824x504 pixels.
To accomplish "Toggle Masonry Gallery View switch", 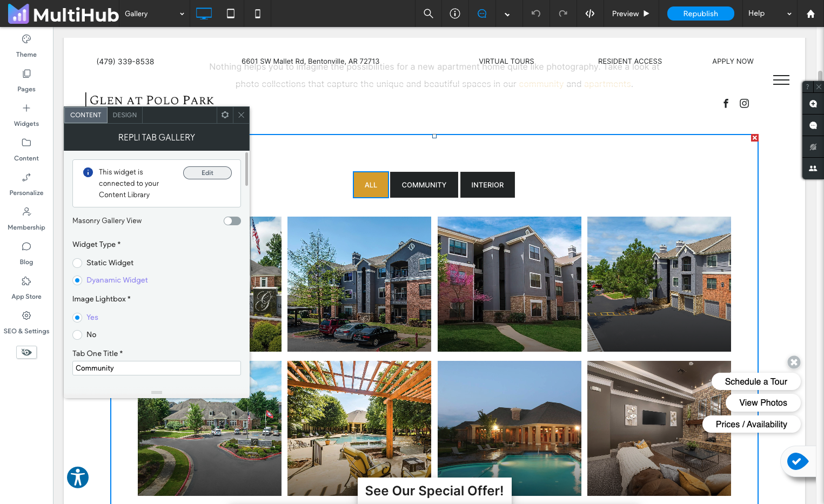I will click(x=232, y=221).
